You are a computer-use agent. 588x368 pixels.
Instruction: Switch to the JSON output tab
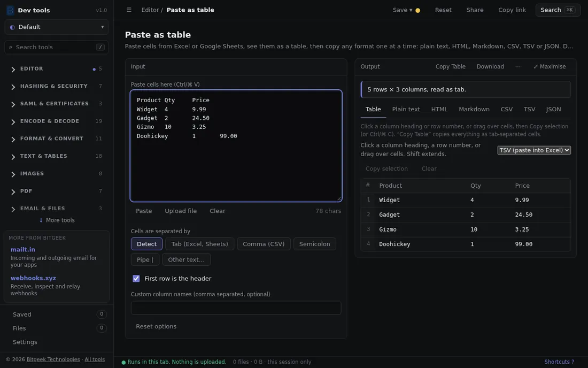click(553, 110)
